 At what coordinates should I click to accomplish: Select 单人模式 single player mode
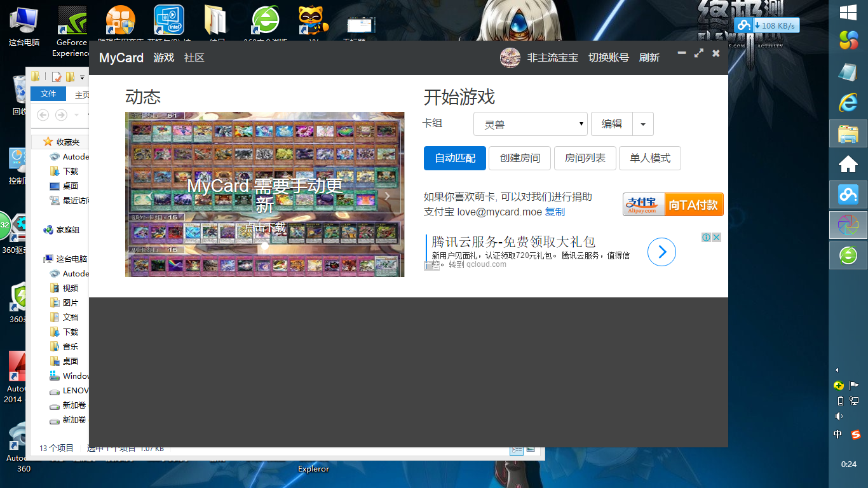[x=650, y=158]
